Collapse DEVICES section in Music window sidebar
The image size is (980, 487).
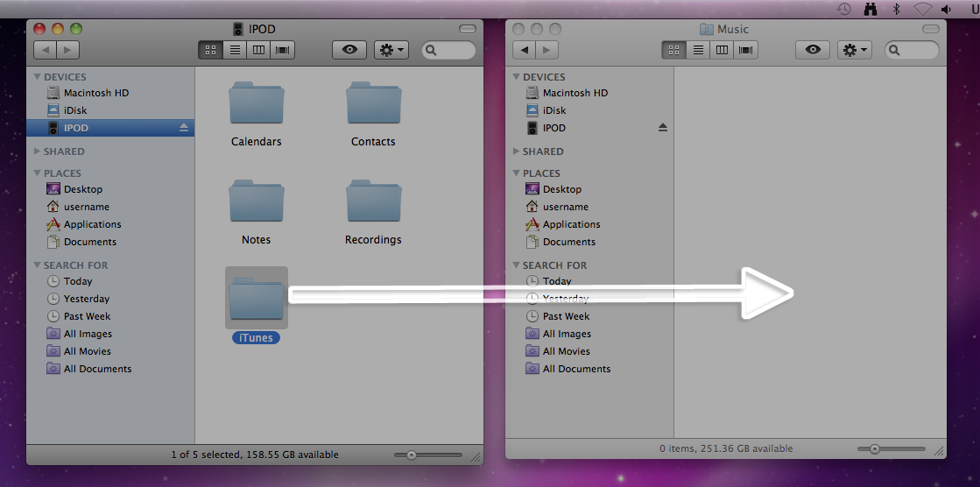pyautogui.click(x=516, y=77)
